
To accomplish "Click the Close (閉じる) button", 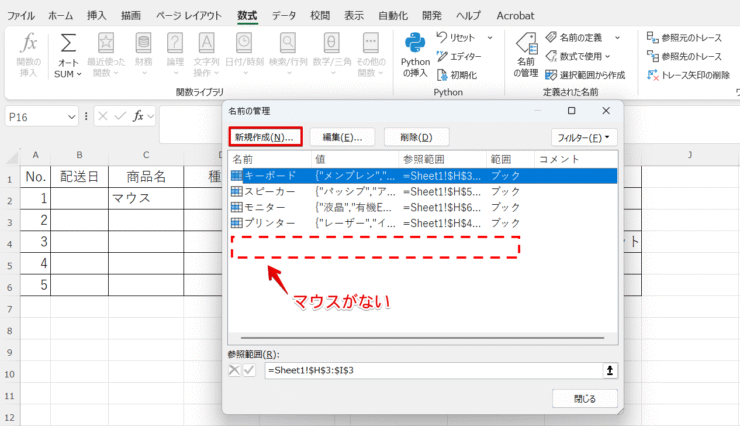I will tap(585, 399).
